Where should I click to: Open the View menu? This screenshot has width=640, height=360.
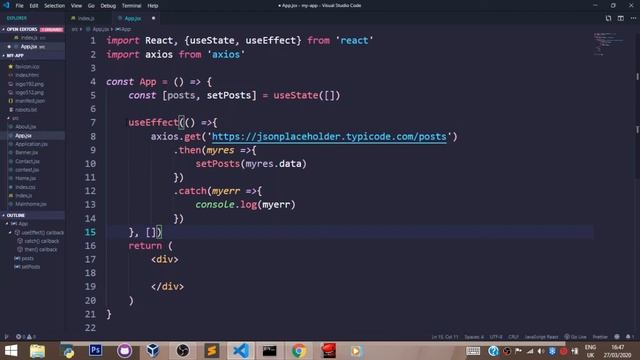coord(76,6)
